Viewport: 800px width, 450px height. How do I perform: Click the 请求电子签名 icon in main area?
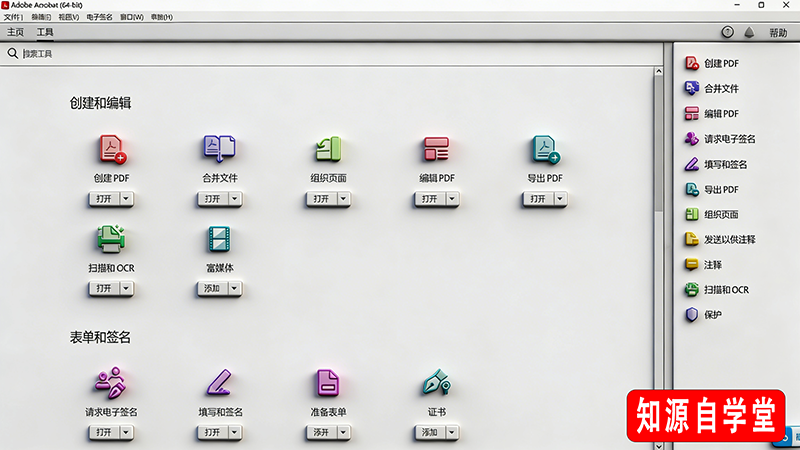111,383
